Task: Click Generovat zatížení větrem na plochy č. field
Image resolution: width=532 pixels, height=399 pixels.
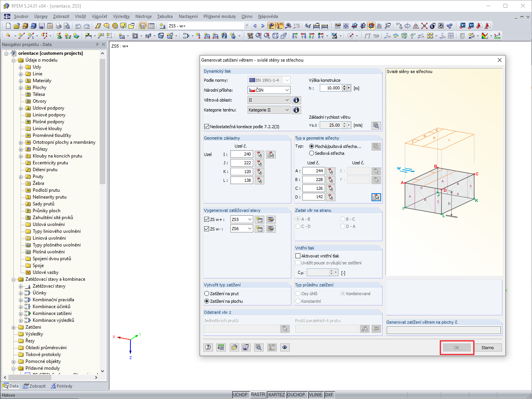Action: [444, 330]
